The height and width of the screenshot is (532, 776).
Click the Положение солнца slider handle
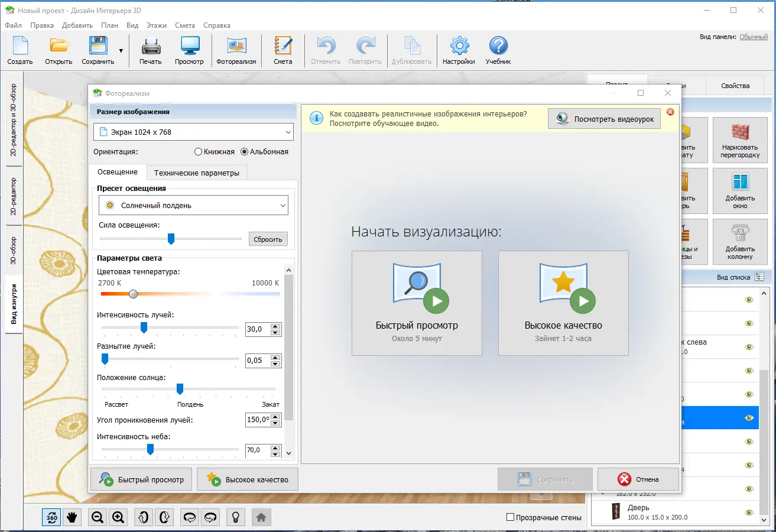pos(180,389)
